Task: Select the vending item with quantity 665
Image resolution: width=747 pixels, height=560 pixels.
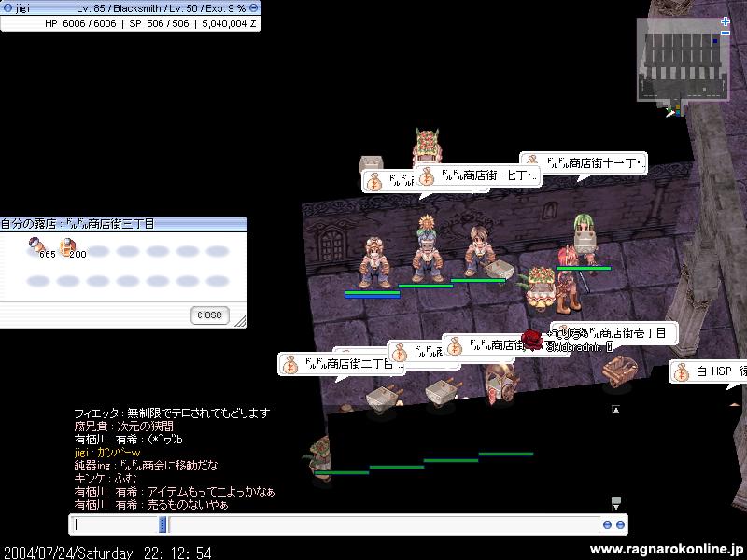Action: tap(38, 246)
